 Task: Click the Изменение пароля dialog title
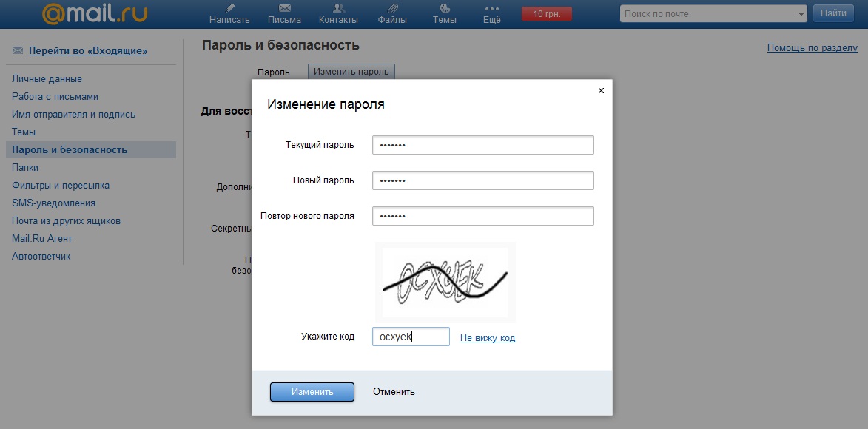[326, 104]
